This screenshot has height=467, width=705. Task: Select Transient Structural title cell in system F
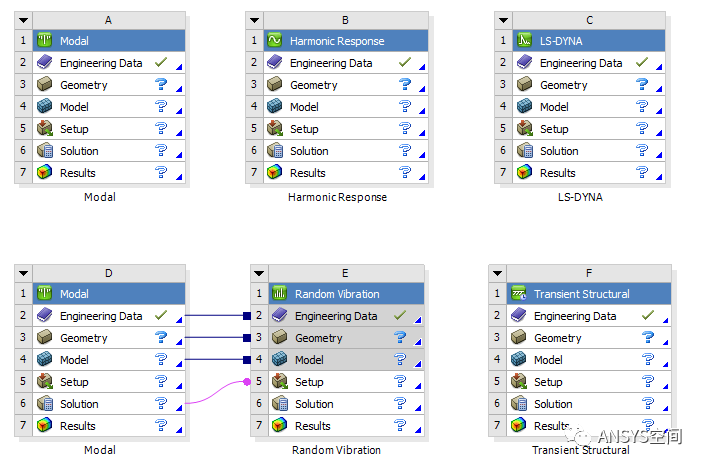pos(589,294)
